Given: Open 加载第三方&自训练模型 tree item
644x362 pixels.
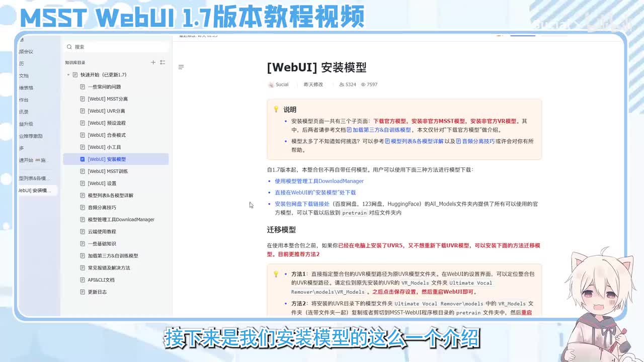Looking at the screenshot, I should [113, 256].
